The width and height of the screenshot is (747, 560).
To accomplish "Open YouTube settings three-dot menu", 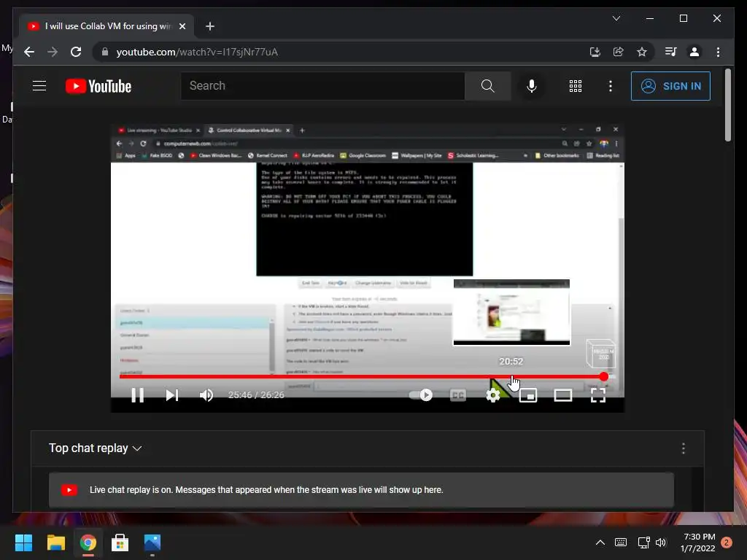I will (611, 86).
